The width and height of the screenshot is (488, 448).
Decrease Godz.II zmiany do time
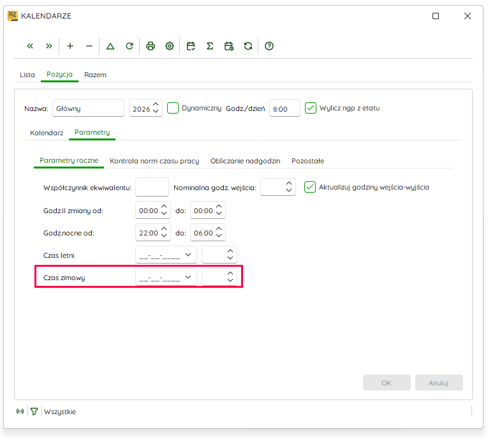[x=219, y=214]
